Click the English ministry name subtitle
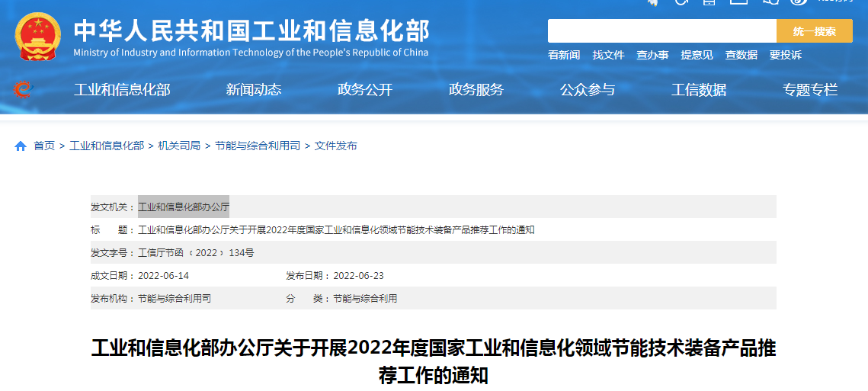This screenshot has width=868, height=391. 251,53
